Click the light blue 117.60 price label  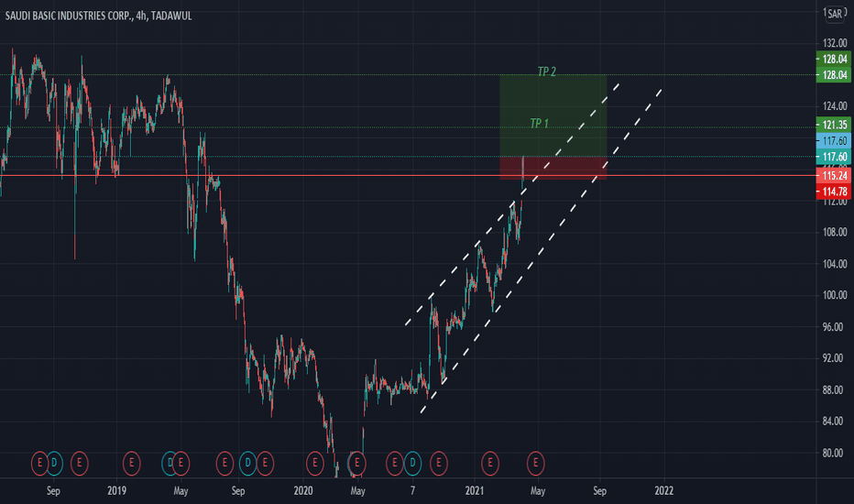tap(834, 140)
